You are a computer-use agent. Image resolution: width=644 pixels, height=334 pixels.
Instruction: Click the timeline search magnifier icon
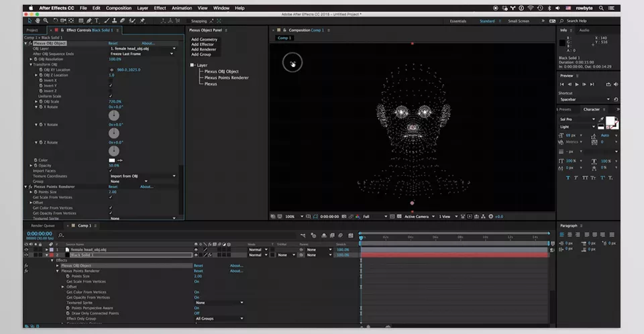tap(61, 235)
